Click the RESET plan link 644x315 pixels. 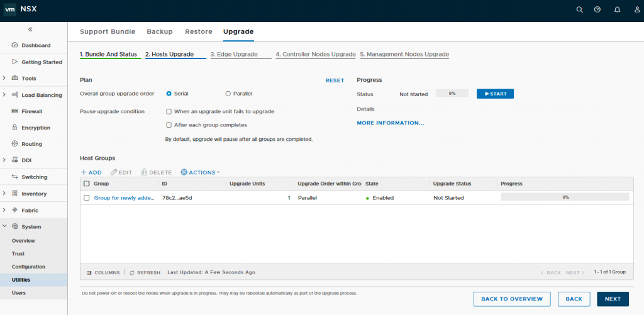(x=335, y=80)
